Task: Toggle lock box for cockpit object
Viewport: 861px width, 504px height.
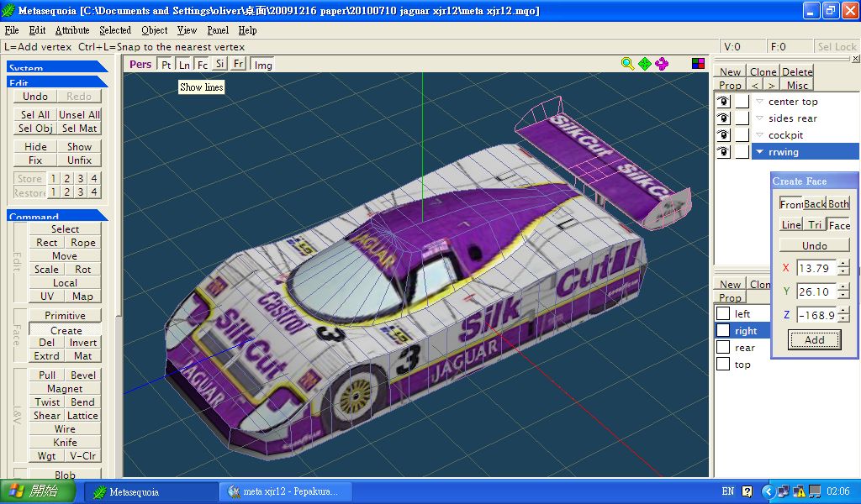Action: coord(742,135)
